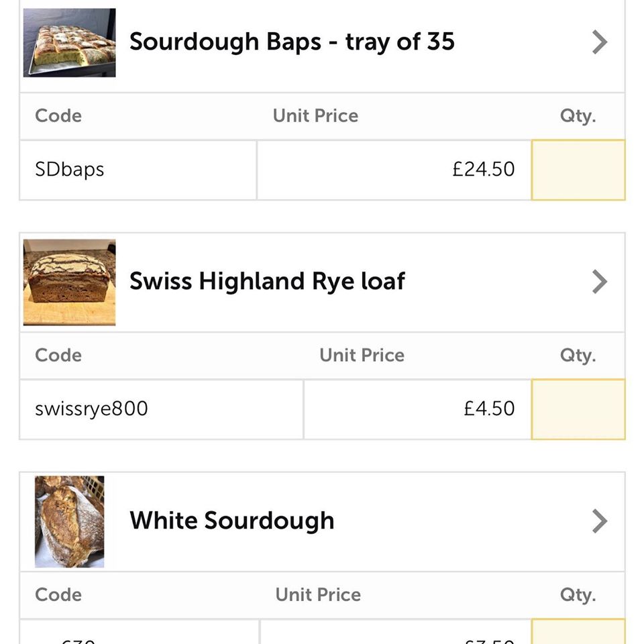Image resolution: width=644 pixels, height=644 pixels.
Task: Open Swiss Highland Rye loaf chevron arrow
Action: pyautogui.click(x=599, y=282)
